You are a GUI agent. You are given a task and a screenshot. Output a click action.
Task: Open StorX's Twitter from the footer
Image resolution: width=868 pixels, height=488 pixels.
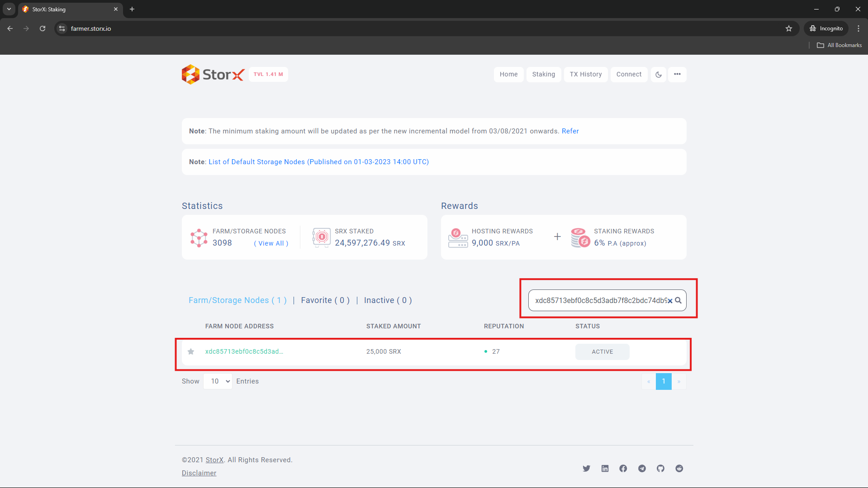coord(586,468)
